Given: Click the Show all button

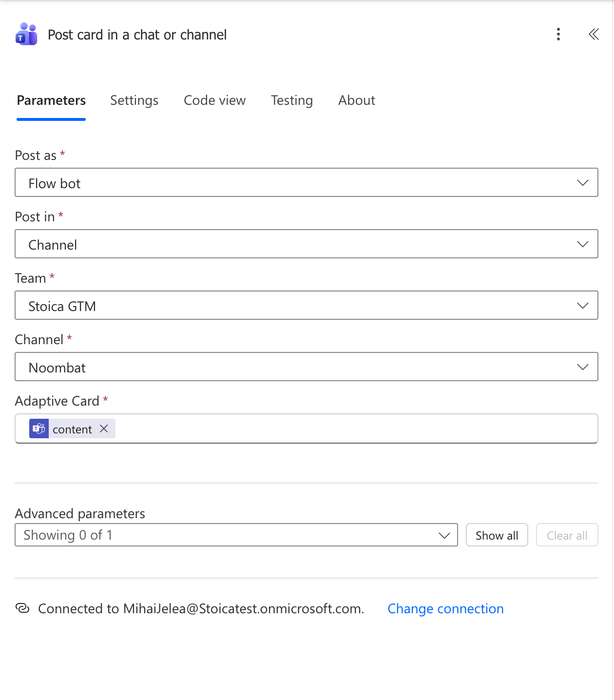Looking at the screenshot, I should [497, 535].
